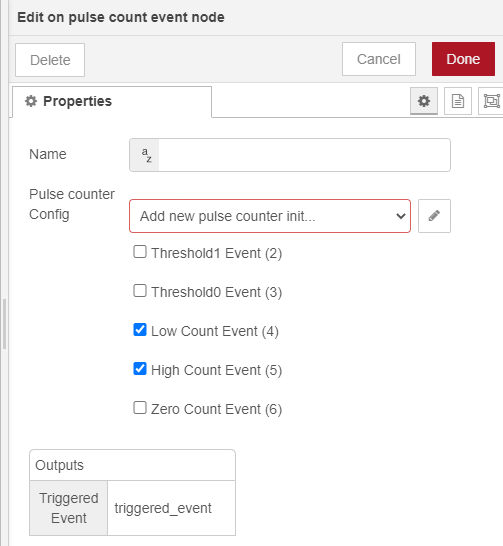503x546 pixels.
Task: Delete this pulse count event node
Action: tap(50, 60)
